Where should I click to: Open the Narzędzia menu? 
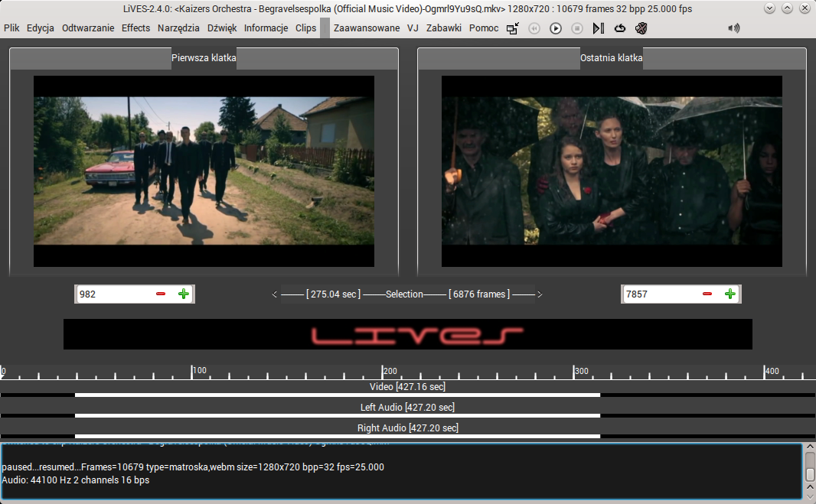coord(178,28)
